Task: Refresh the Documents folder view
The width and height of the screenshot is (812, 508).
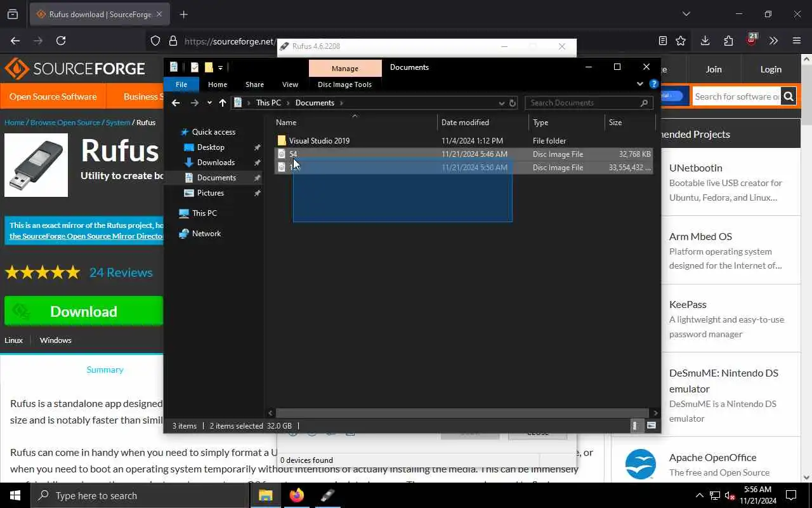Action: click(x=513, y=103)
